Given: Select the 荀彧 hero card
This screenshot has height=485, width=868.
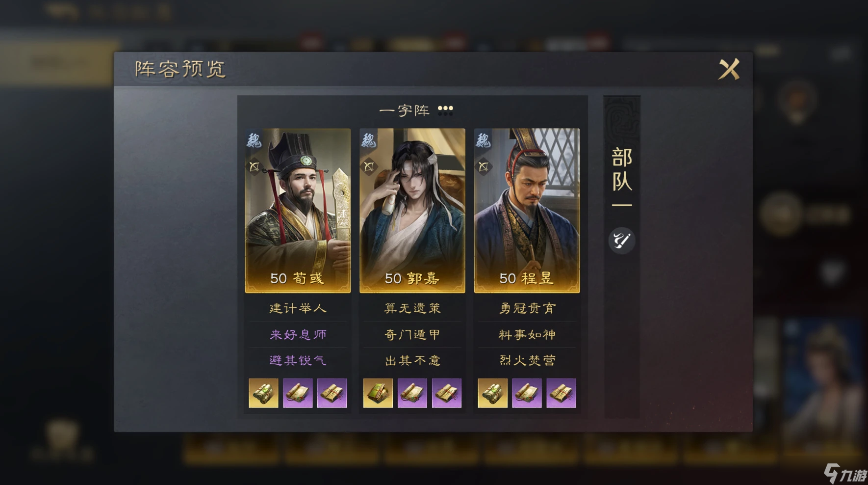Looking at the screenshot, I should pos(298,211).
